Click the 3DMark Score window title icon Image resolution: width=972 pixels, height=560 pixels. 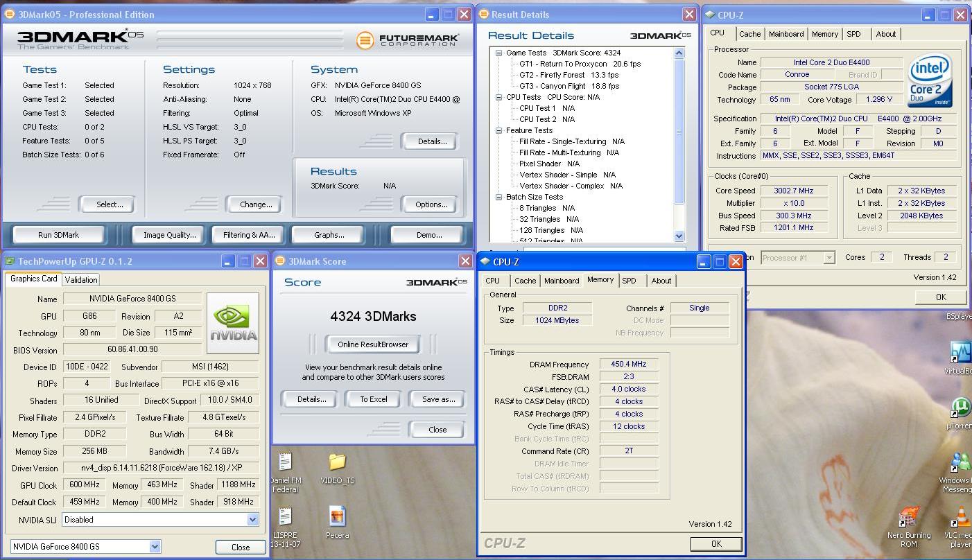point(280,261)
